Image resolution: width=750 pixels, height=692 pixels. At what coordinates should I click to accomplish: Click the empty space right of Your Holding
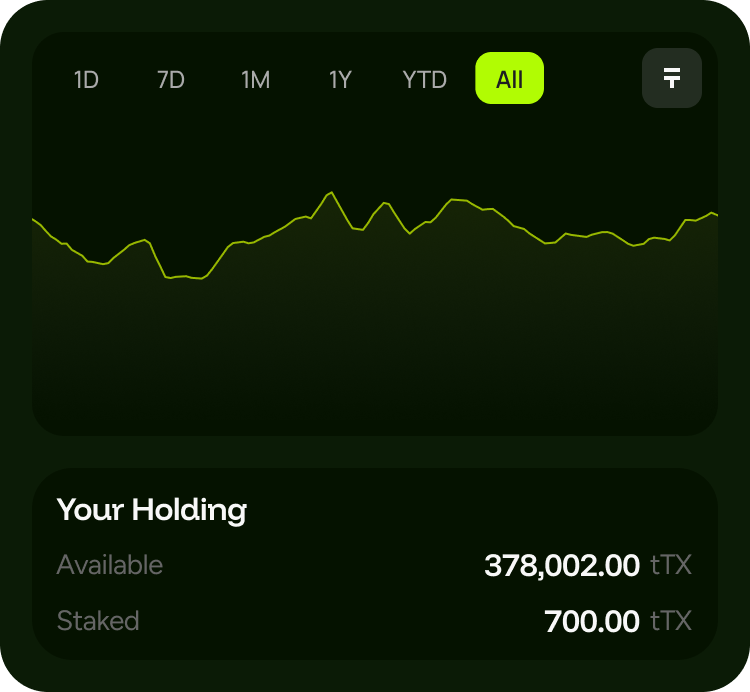pyautogui.click(x=480, y=510)
